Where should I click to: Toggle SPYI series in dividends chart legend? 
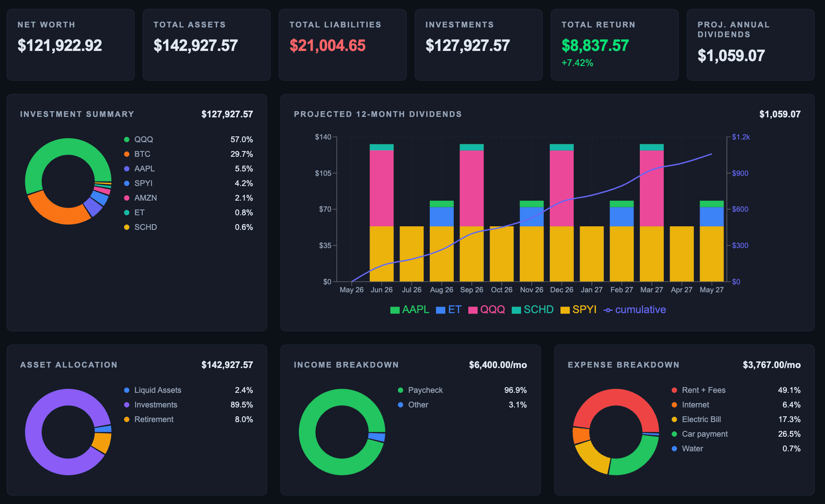(x=578, y=310)
